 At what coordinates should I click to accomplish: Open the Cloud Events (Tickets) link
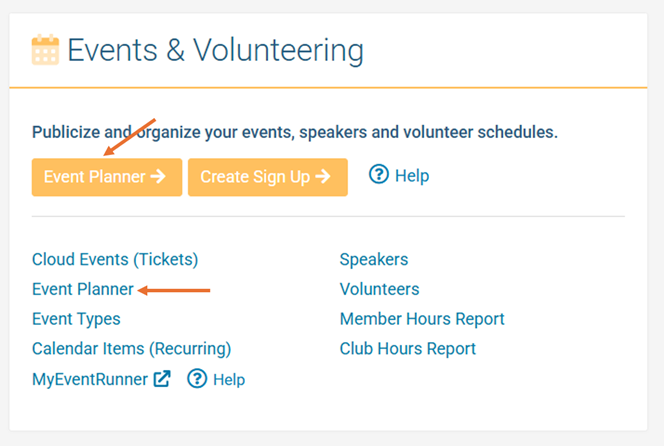[x=115, y=259]
